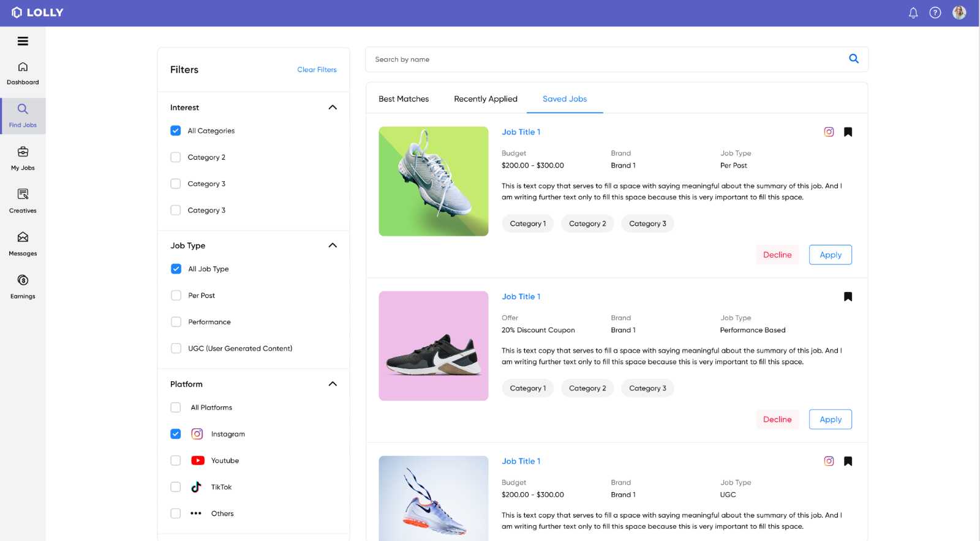Switch to Best Matches tab

[x=404, y=99]
